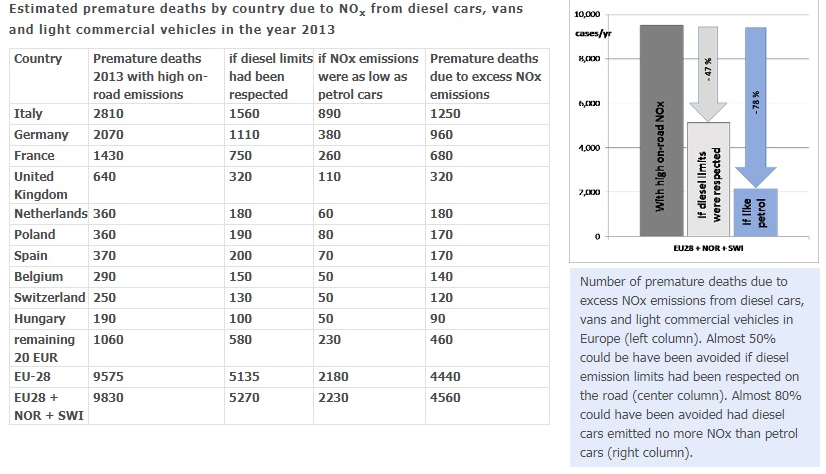Click the Country column header
826x474 pixels.
(38, 58)
